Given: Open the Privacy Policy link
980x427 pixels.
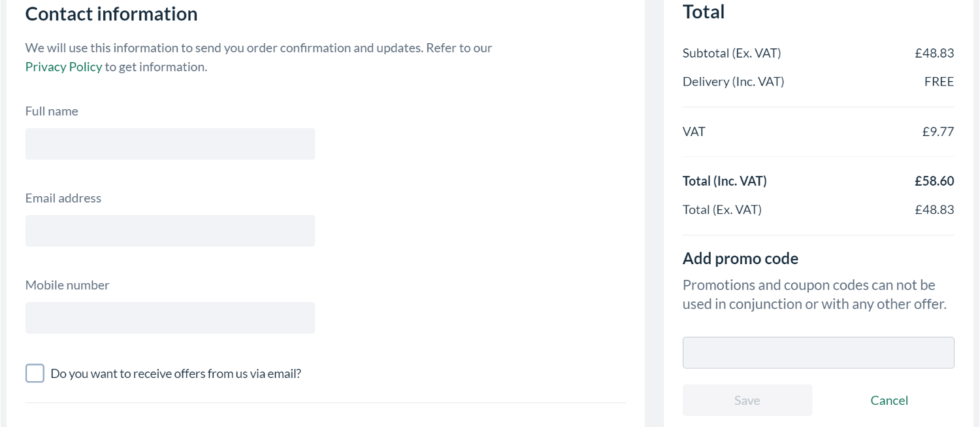Looking at the screenshot, I should pyautogui.click(x=63, y=67).
